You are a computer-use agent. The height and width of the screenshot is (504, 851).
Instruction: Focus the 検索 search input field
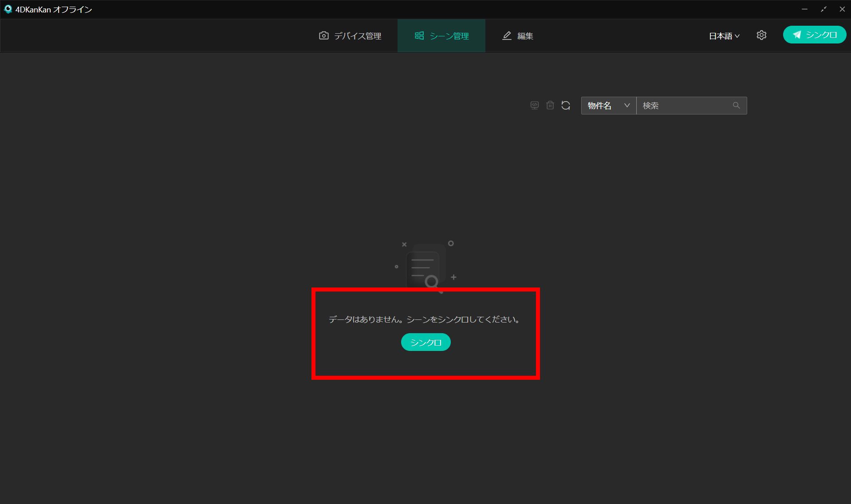point(683,106)
